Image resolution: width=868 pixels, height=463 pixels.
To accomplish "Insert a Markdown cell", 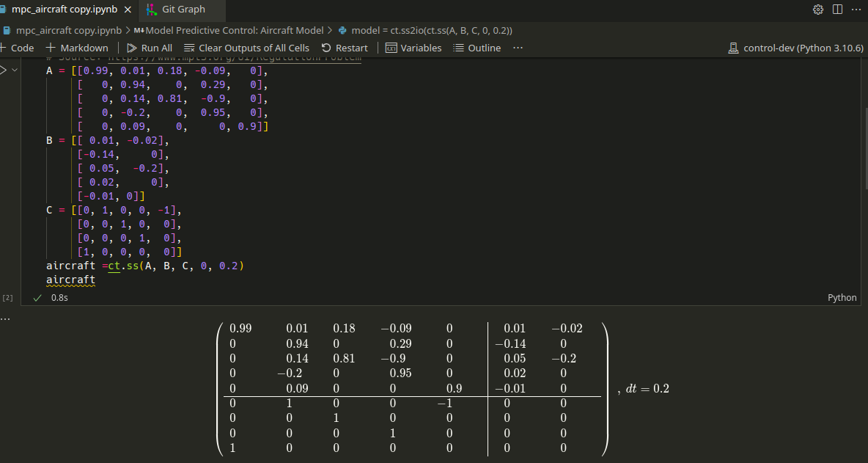I will (76, 47).
